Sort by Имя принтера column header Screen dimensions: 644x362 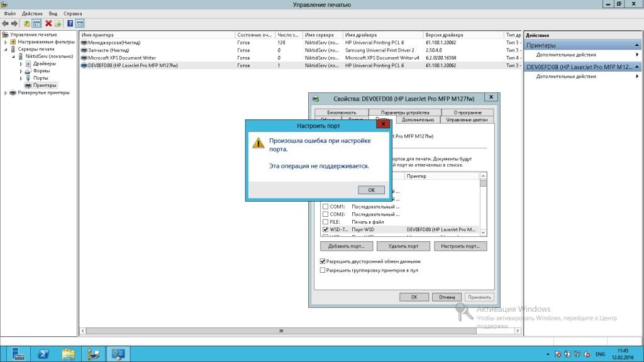point(157,35)
